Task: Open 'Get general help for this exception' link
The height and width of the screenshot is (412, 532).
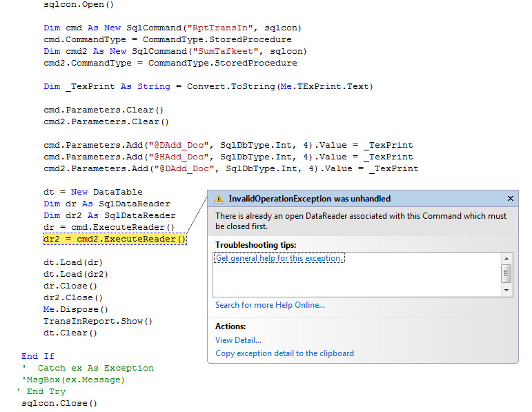Action: [x=279, y=258]
